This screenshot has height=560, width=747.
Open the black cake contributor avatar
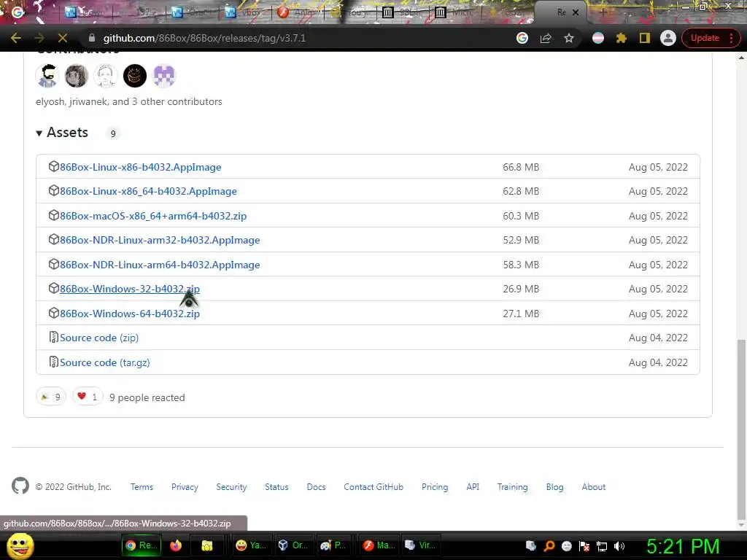click(x=135, y=76)
